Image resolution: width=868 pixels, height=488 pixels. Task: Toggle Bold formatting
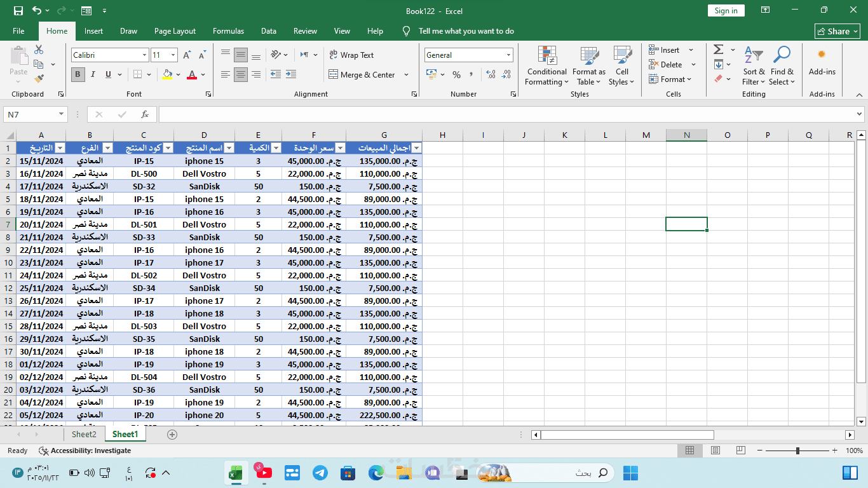coord(78,74)
